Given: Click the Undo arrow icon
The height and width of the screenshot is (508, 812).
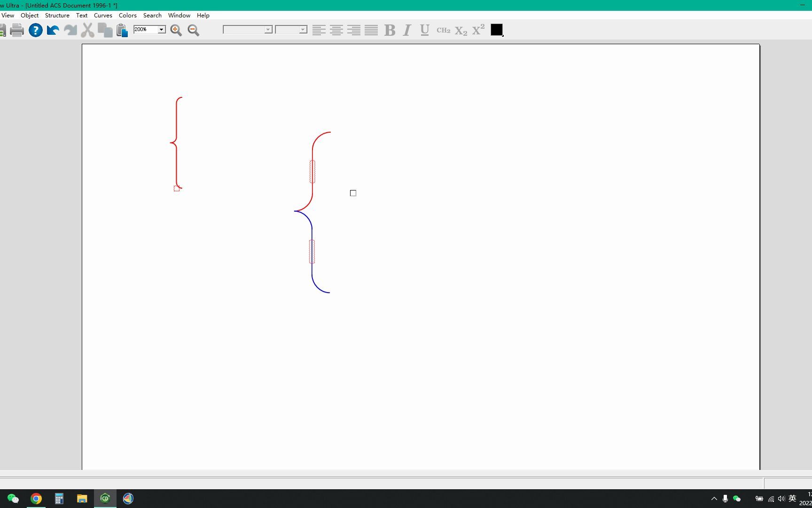Looking at the screenshot, I should click(x=53, y=30).
